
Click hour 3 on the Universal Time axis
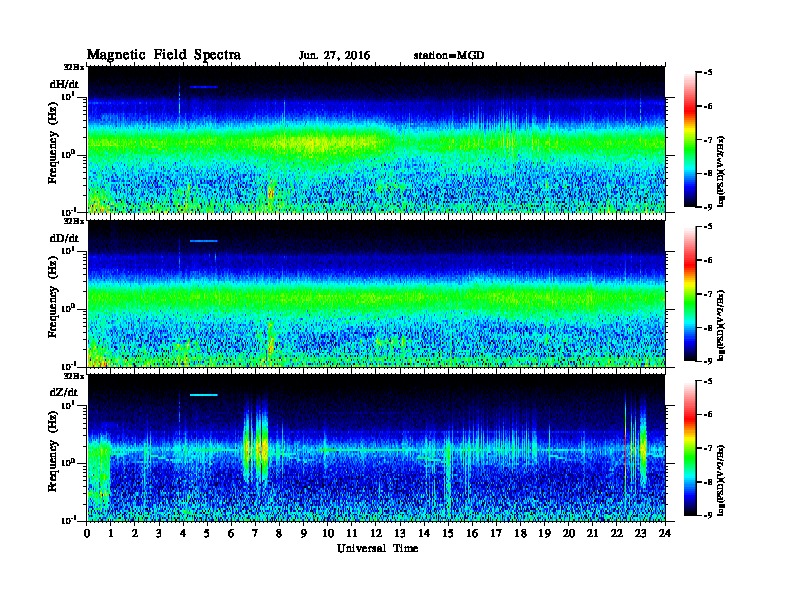click(159, 534)
